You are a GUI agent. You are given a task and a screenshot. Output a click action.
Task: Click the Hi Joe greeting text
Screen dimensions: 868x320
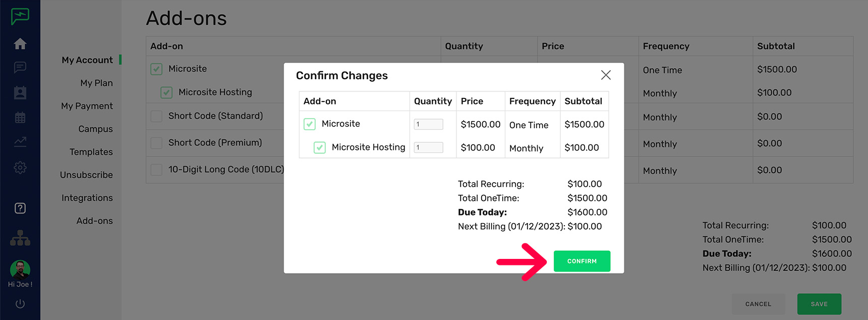point(20,284)
